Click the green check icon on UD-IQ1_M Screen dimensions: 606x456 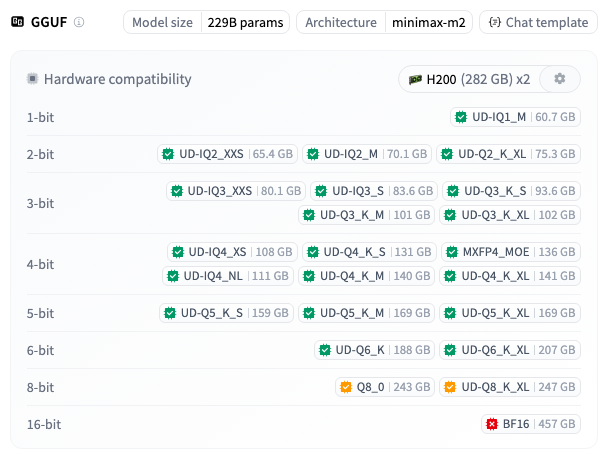click(x=461, y=117)
